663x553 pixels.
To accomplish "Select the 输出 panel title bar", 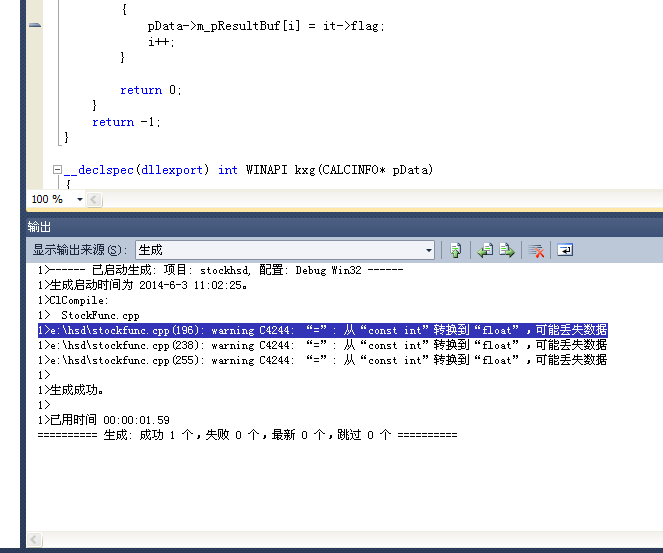I will pos(344,227).
